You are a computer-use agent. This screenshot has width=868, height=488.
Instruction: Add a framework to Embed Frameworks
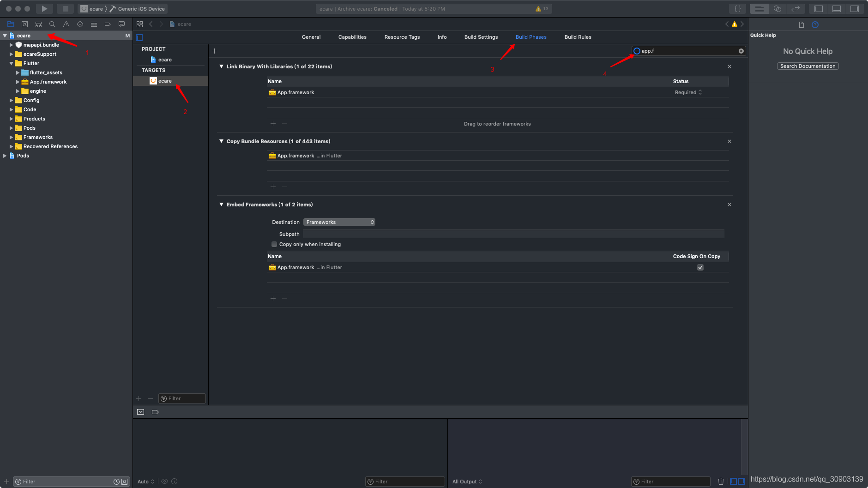click(273, 299)
